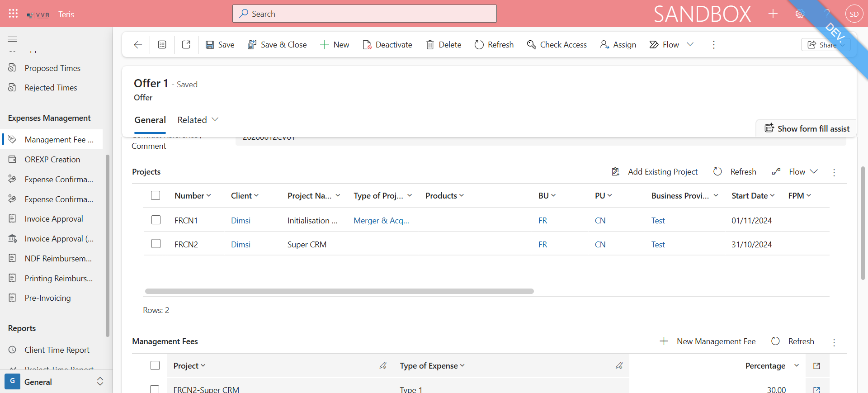Sort by Number column header
The height and width of the screenshot is (393, 868).
coord(193,196)
